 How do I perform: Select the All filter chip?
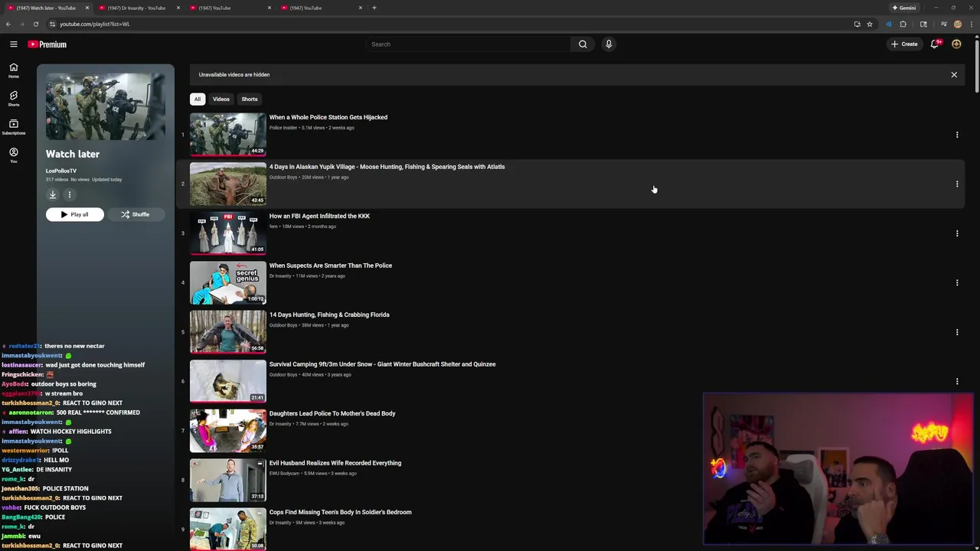(x=198, y=99)
